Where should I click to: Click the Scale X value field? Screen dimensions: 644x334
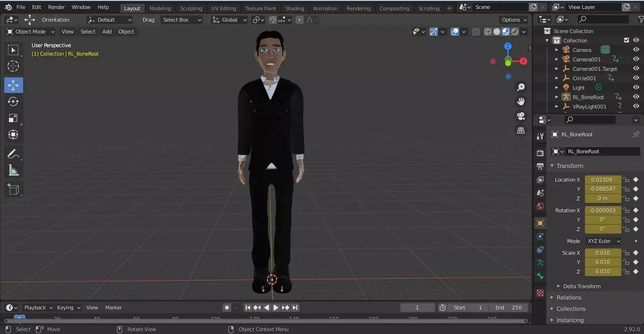coord(603,253)
